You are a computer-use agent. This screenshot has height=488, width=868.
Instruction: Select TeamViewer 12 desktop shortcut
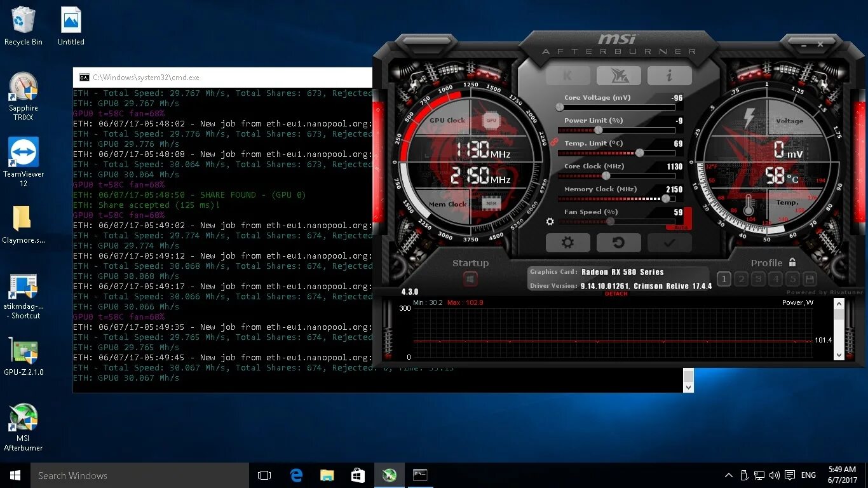[x=24, y=163]
